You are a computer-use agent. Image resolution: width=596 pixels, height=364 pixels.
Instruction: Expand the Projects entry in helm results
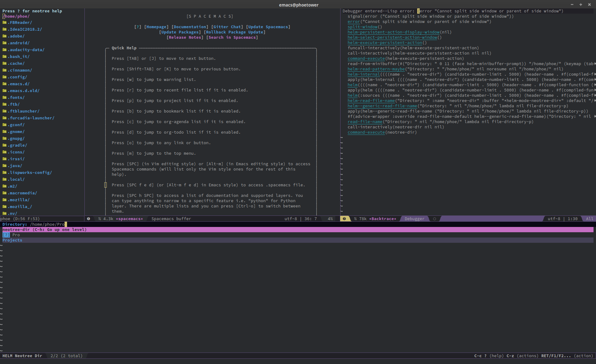(x=12, y=240)
